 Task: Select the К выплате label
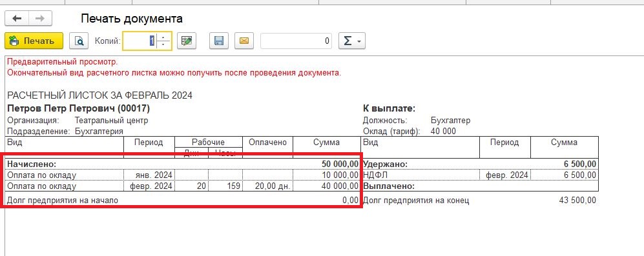click(x=390, y=108)
